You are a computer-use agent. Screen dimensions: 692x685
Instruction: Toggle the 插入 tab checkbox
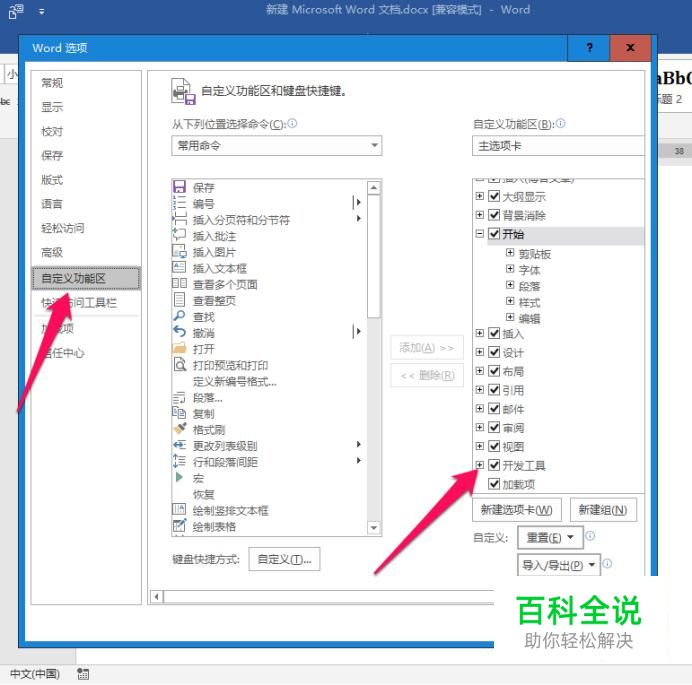(x=494, y=333)
